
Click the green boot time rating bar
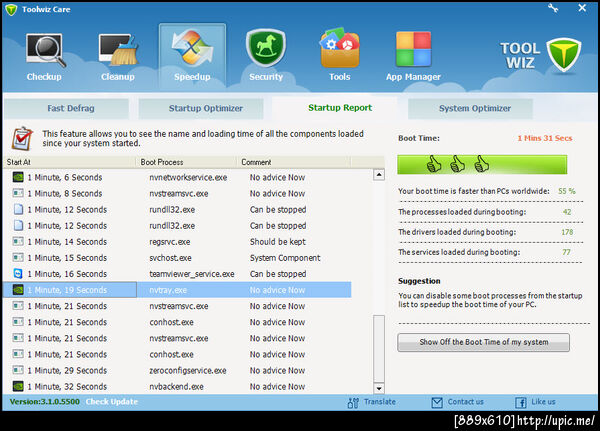click(x=482, y=165)
